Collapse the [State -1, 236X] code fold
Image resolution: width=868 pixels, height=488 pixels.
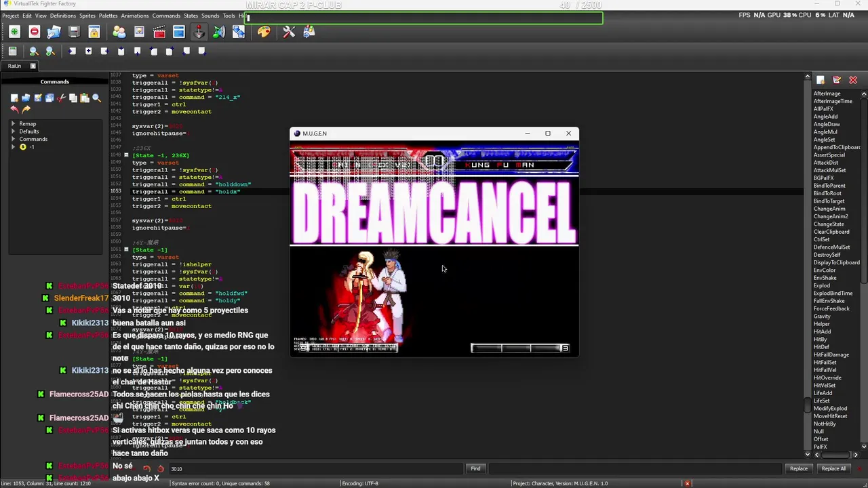pos(126,155)
